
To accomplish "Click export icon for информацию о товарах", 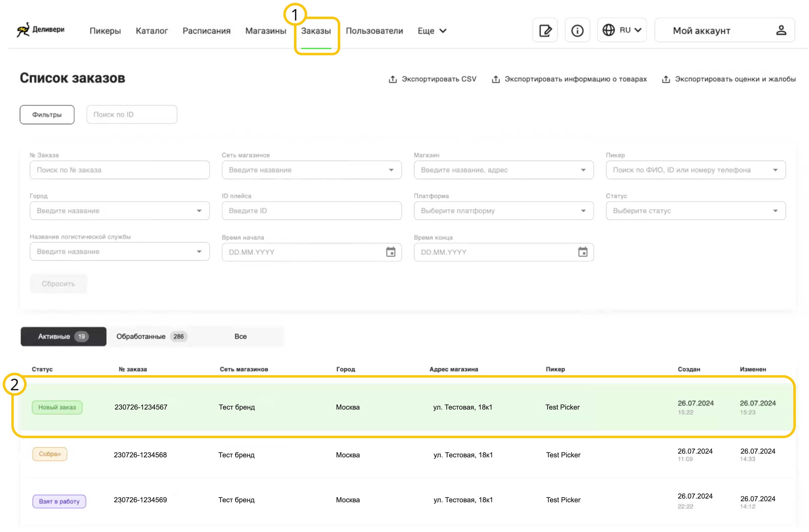I will tap(496, 79).
